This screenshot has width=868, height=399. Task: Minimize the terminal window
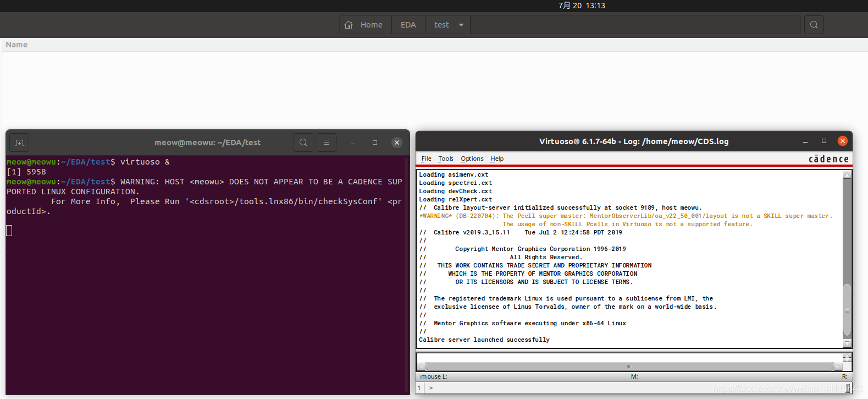pos(353,143)
